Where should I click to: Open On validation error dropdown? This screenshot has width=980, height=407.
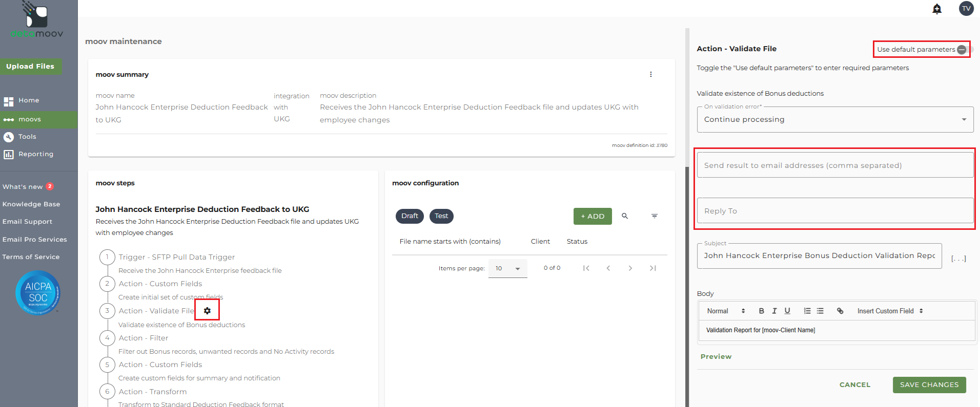tap(835, 119)
